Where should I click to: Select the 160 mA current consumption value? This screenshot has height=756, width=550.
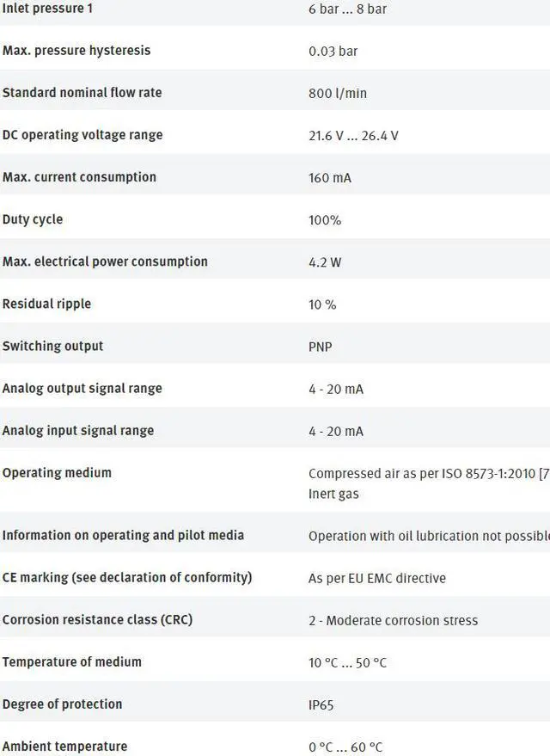tap(330, 178)
